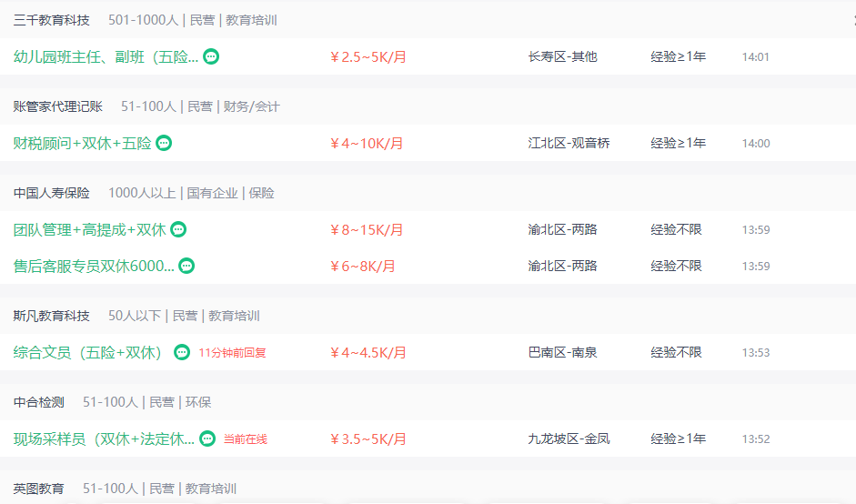Open 售后客服专员双休6000 job link

tap(94, 266)
